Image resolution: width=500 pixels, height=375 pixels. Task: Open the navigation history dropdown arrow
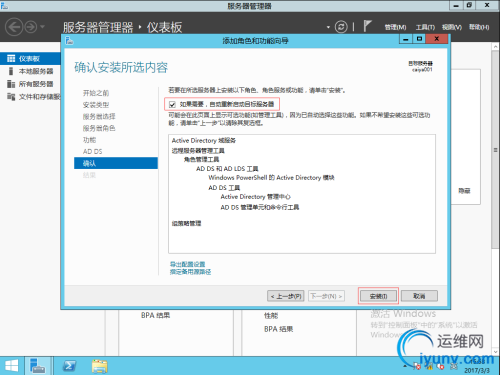click(42, 26)
